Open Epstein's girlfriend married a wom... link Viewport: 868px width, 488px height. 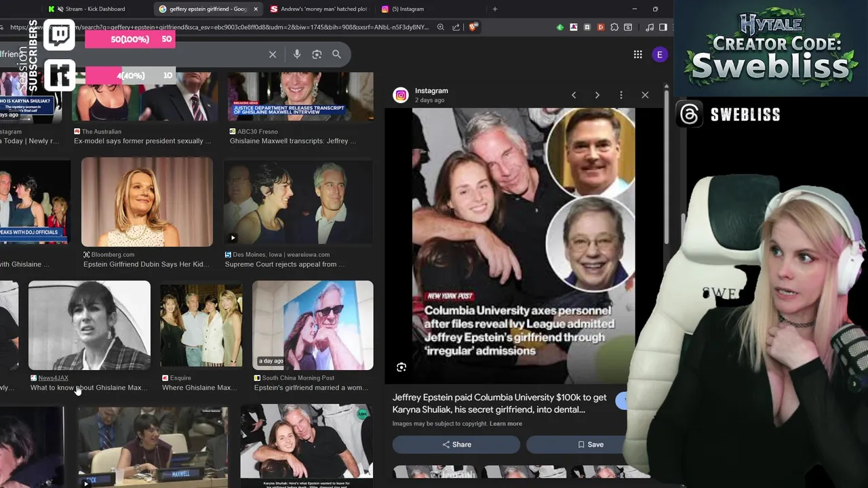pos(311,388)
